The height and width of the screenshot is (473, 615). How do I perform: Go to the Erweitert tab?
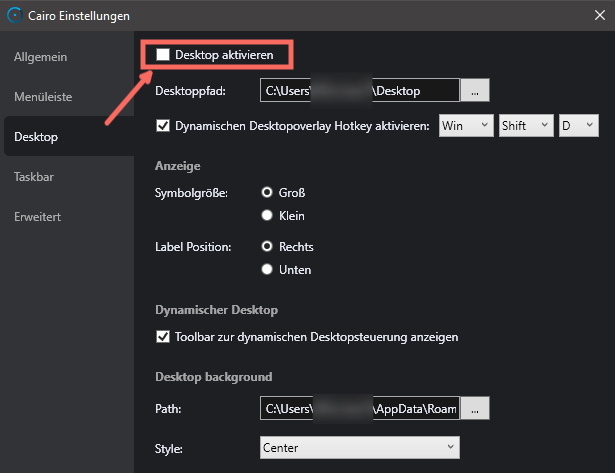click(37, 217)
